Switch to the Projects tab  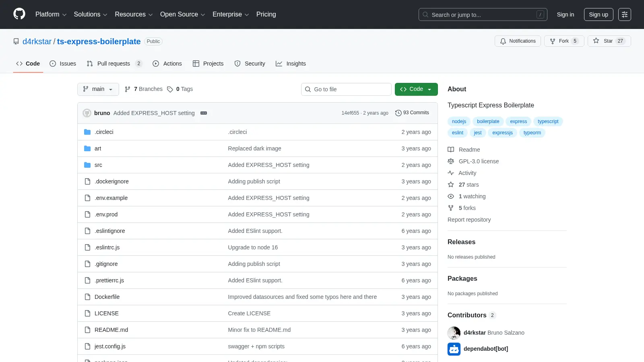click(x=208, y=64)
